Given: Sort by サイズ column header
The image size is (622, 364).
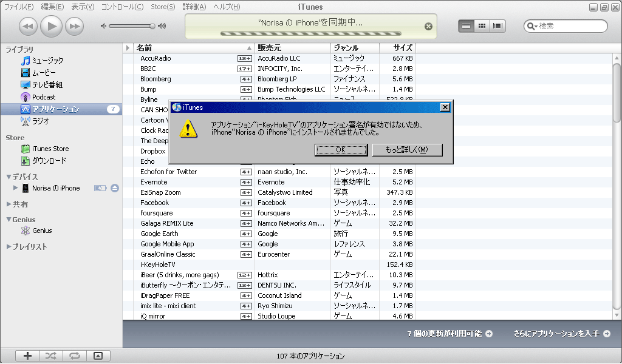Looking at the screenshot, I should point(397,48).
